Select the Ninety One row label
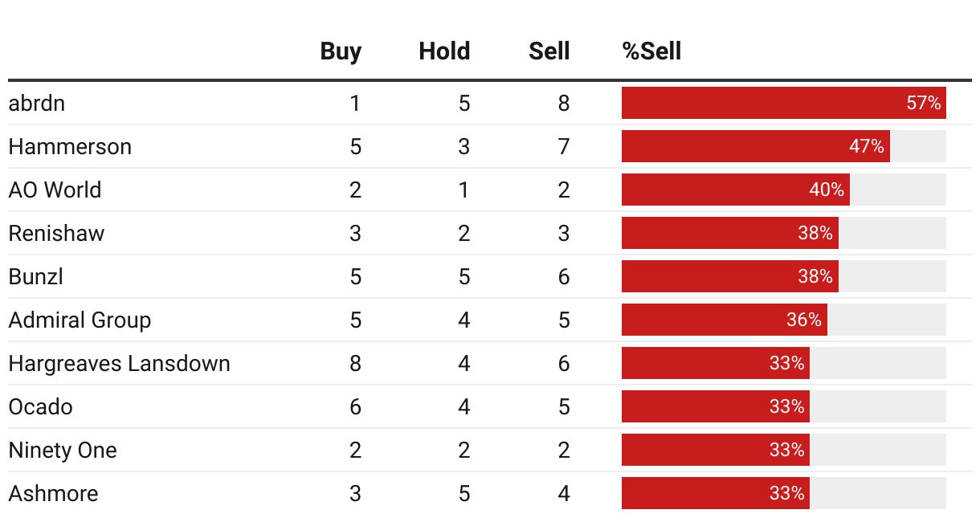The width and height of the screenshot is (980, 522). coord(63,450)
